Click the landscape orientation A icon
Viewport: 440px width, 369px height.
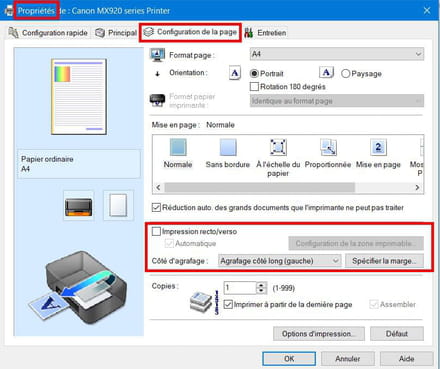[326, 72]
